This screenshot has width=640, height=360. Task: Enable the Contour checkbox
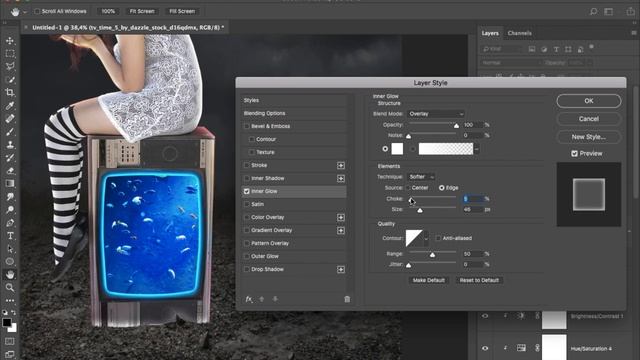(x=251, y=139)
